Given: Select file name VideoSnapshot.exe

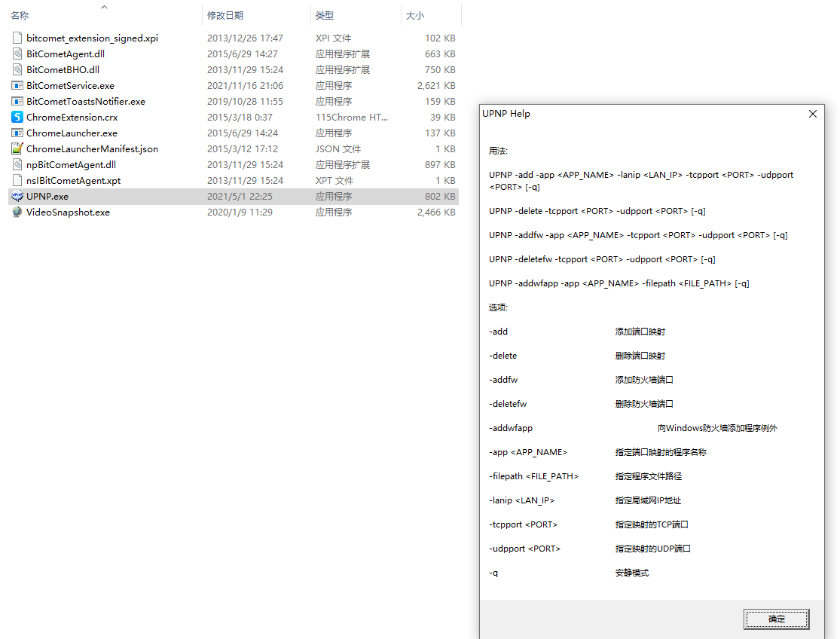Looking at the screenshot, I should click(x=68, y=212).
